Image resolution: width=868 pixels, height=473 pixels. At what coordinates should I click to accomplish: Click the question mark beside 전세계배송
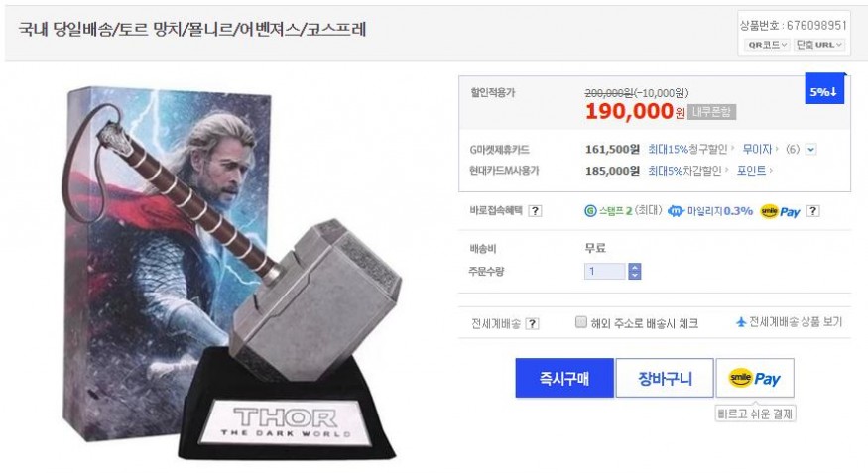coord(532,323)
